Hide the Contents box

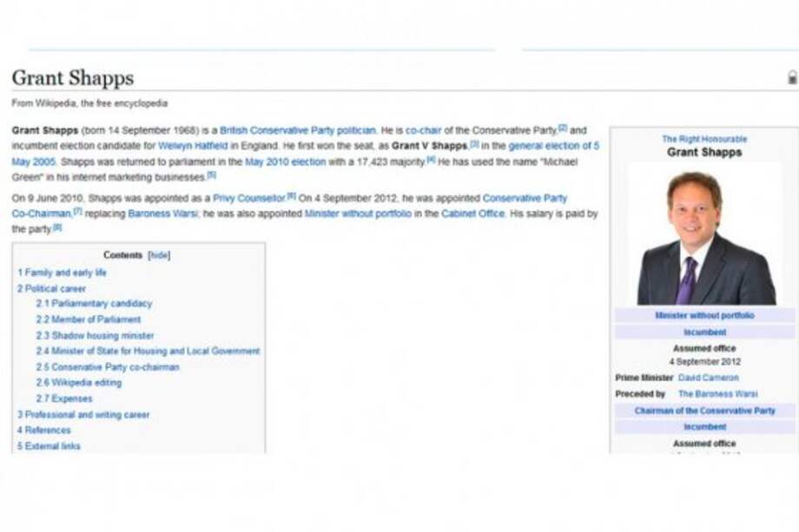(158, 255)
